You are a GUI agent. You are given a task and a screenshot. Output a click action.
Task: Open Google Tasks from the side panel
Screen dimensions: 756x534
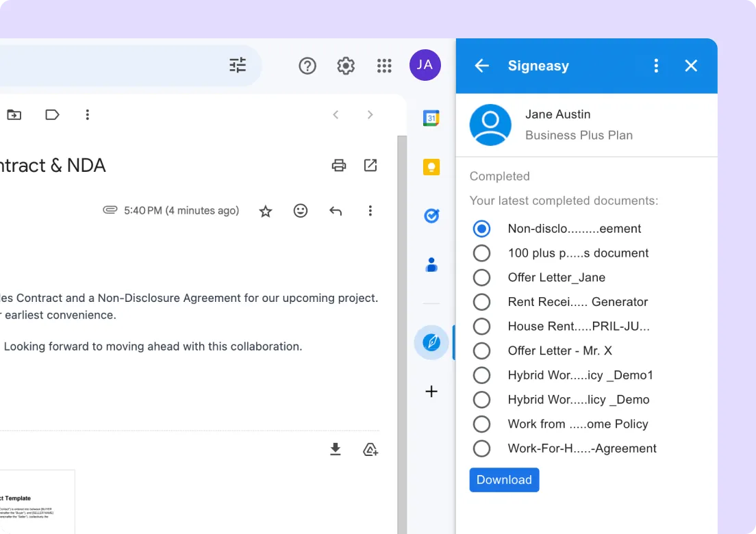[431, 216]
